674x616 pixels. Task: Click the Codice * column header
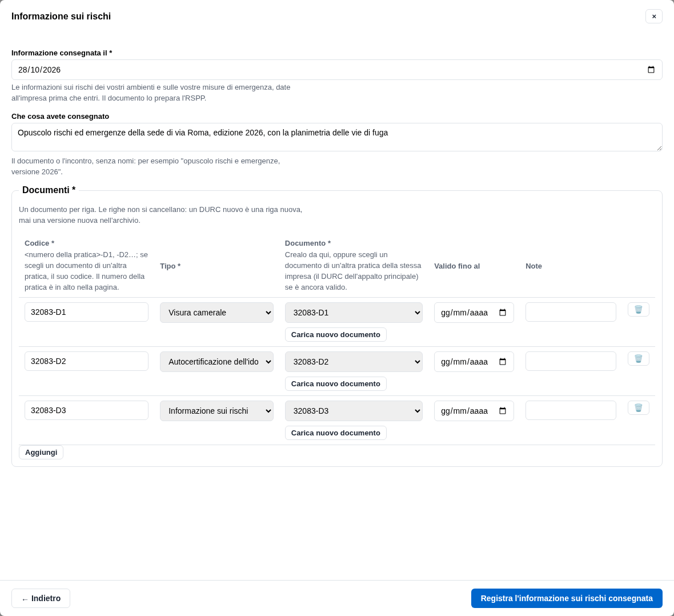tap(39, 243)
